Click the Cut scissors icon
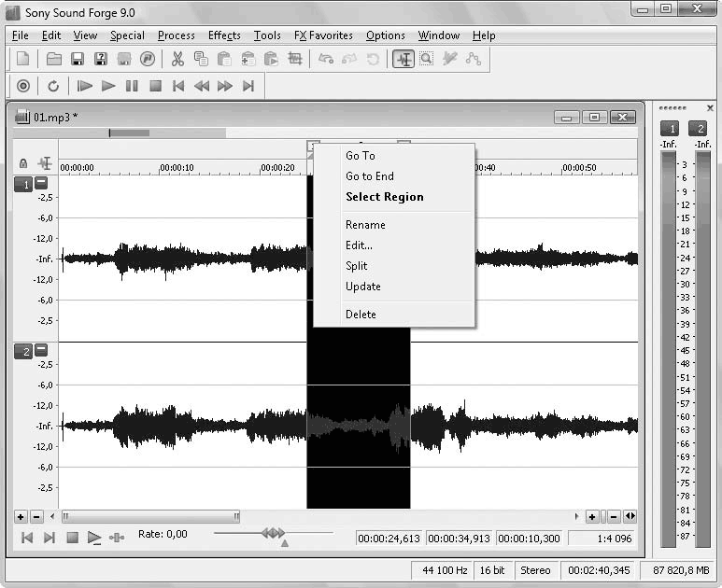Image resolution: width=722 pixels, height=588 pixels. (177, 59)
